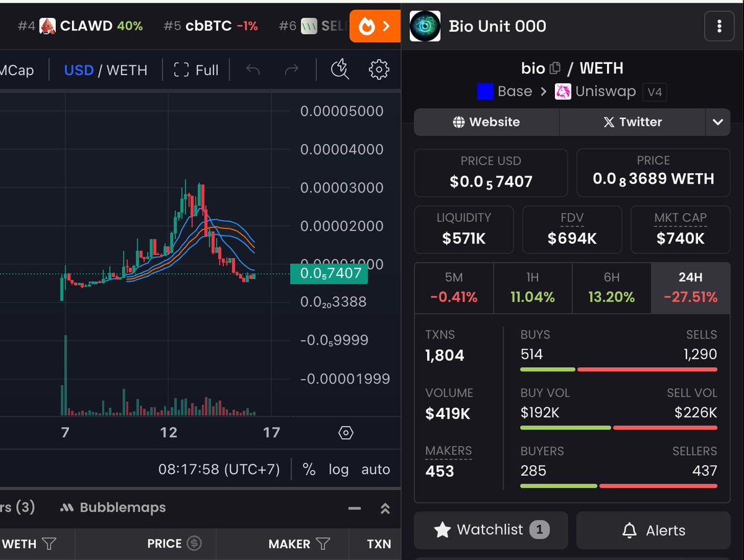
Task: Switch chart price to WETH
Action: (127, 70)
